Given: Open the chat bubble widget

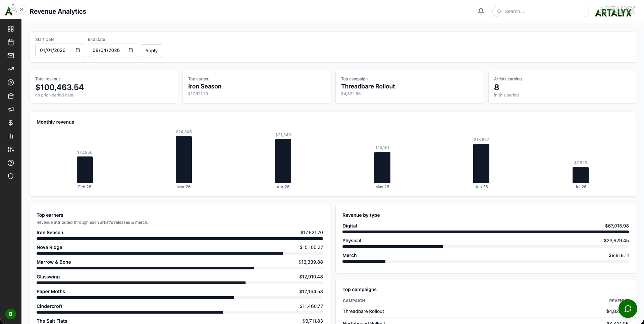Looking at the screenshot, I should (x=628, y=309).
